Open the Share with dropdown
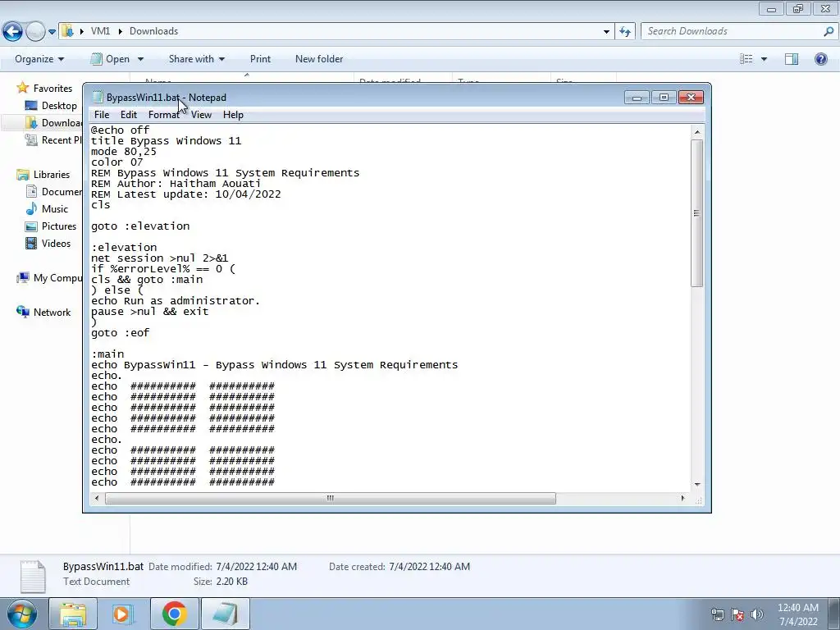The image size is (840, 630). (197, 59)
